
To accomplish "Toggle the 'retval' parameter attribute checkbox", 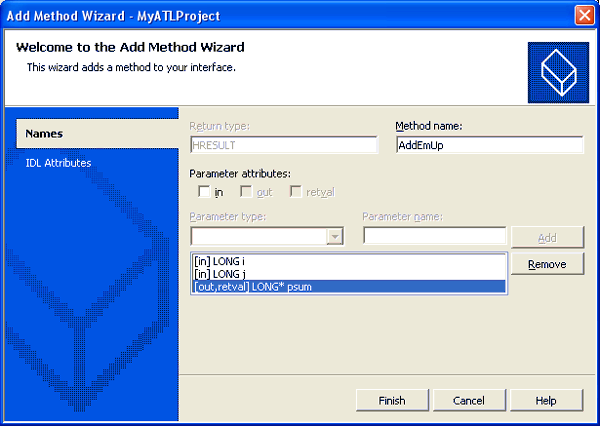I will pyautogui.click(x=297, y=192).
